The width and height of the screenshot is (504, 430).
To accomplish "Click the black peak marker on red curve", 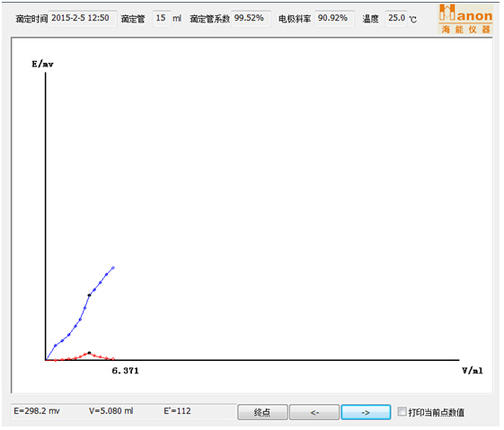I will [89, 353].
